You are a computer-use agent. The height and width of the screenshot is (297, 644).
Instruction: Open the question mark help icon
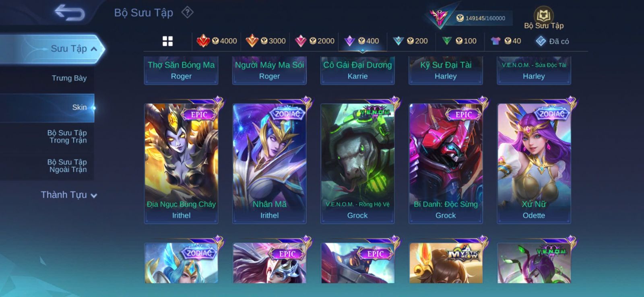(x=187, y=12)
